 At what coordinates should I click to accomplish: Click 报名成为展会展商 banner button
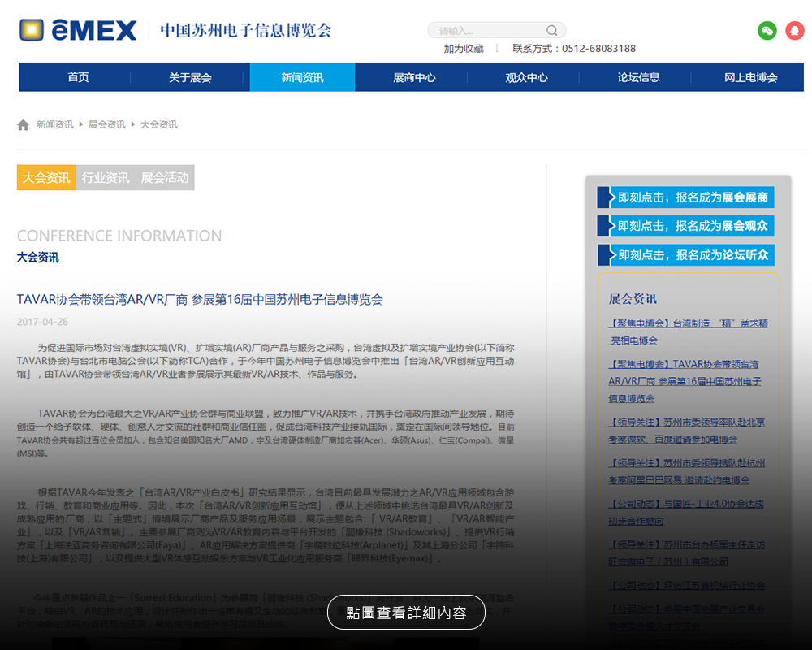686,197
